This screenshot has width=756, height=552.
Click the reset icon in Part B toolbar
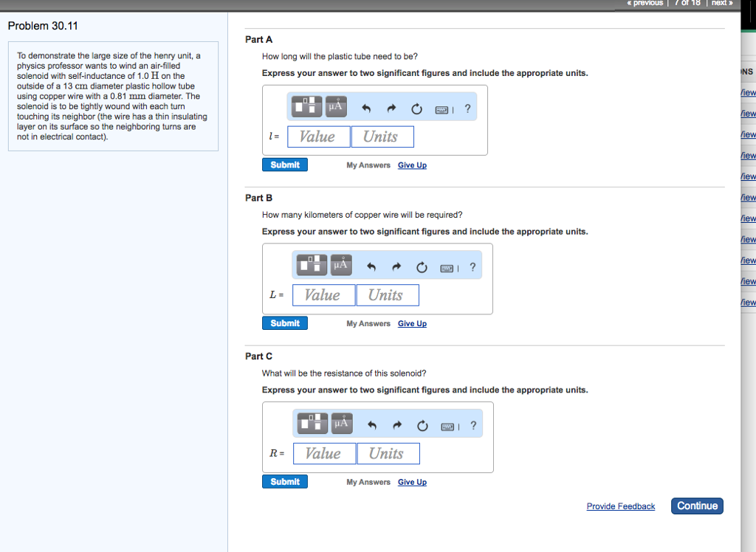pyautogui.click(x=422, y=266)
